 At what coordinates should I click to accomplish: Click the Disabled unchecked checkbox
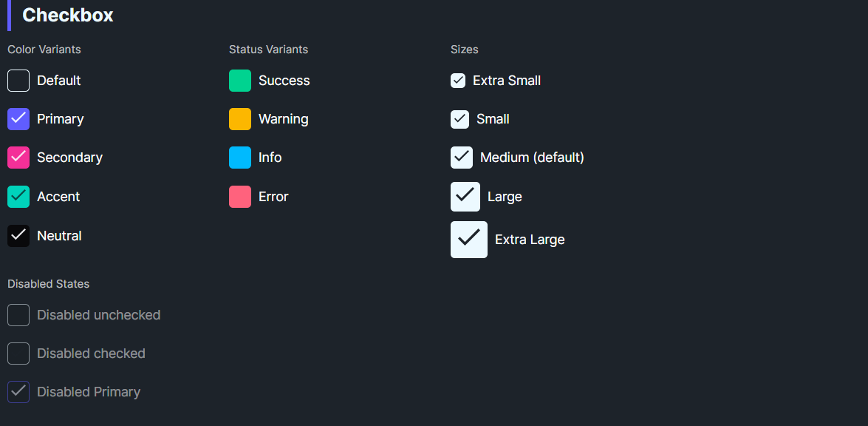click(18, 314)
